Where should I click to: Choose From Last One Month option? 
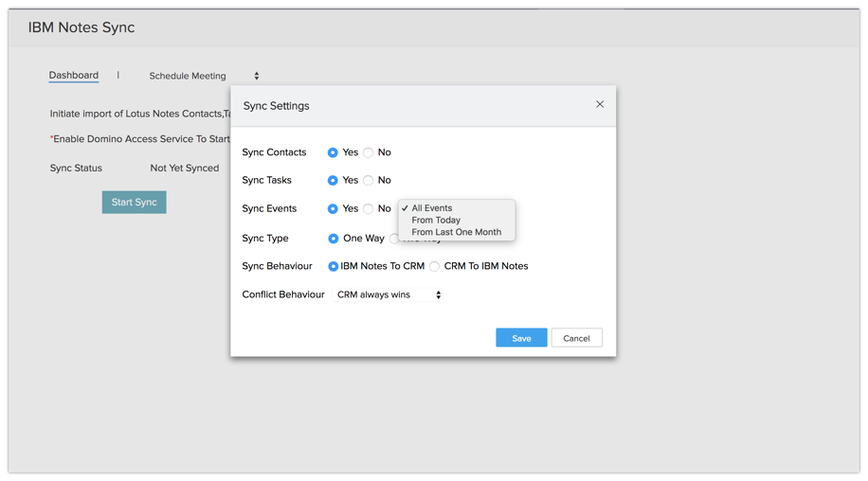[x=456, y=232]
